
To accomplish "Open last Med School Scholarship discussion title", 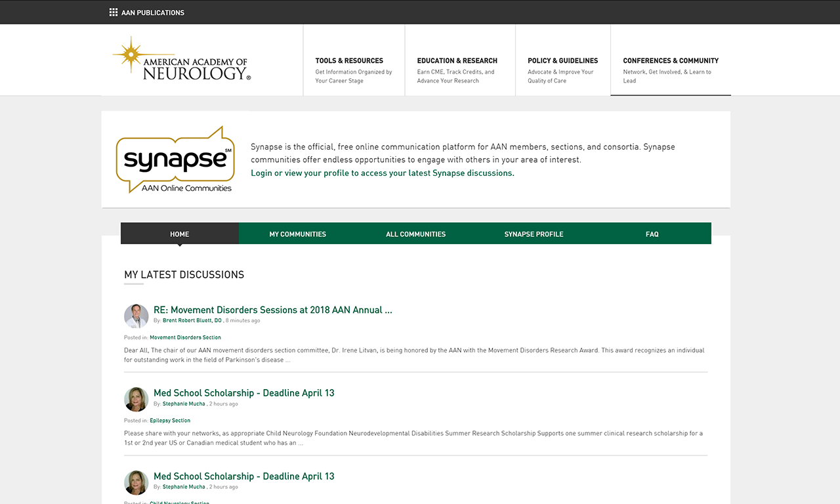I will click(244, 476).
